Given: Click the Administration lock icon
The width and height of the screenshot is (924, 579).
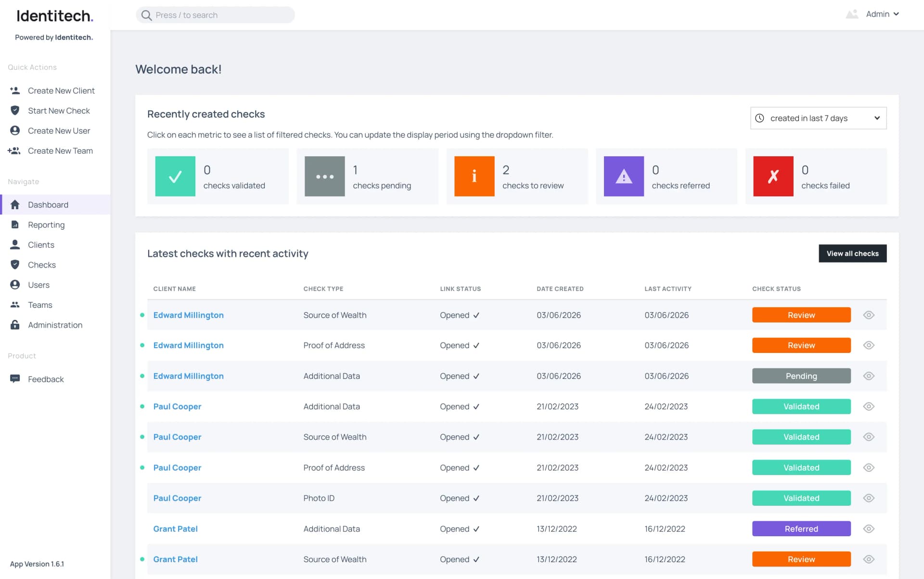Looking at the screenshot, I should tap(15, 325).
